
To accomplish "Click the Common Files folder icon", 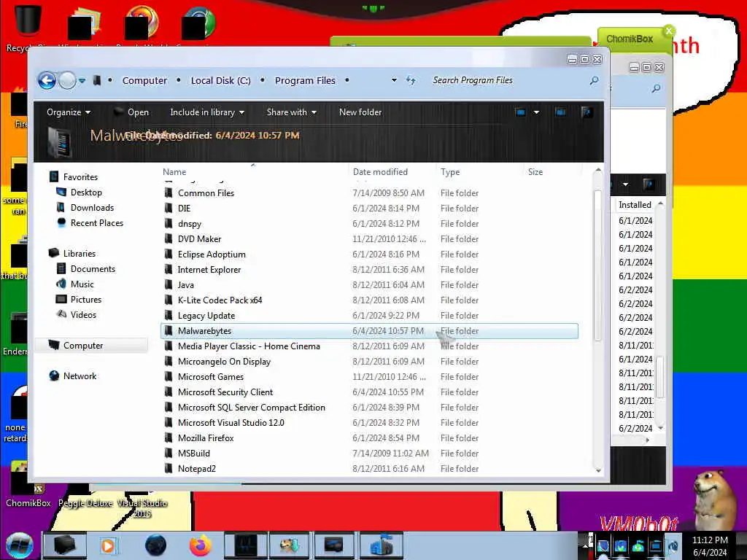I will pos(169,192).
